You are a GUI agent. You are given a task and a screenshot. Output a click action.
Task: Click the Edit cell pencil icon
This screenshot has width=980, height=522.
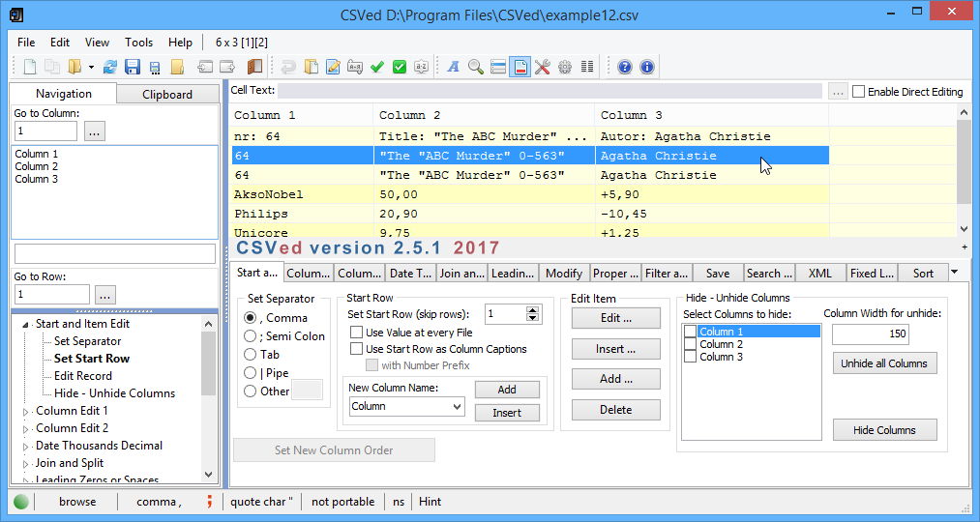(333, 67)
